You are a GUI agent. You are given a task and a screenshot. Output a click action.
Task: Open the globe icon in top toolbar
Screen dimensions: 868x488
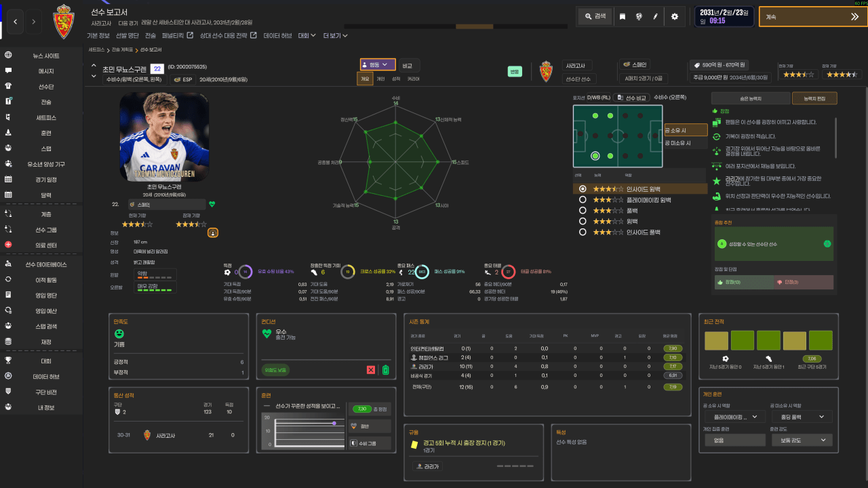pyautogui.click(x=639, y=16)
